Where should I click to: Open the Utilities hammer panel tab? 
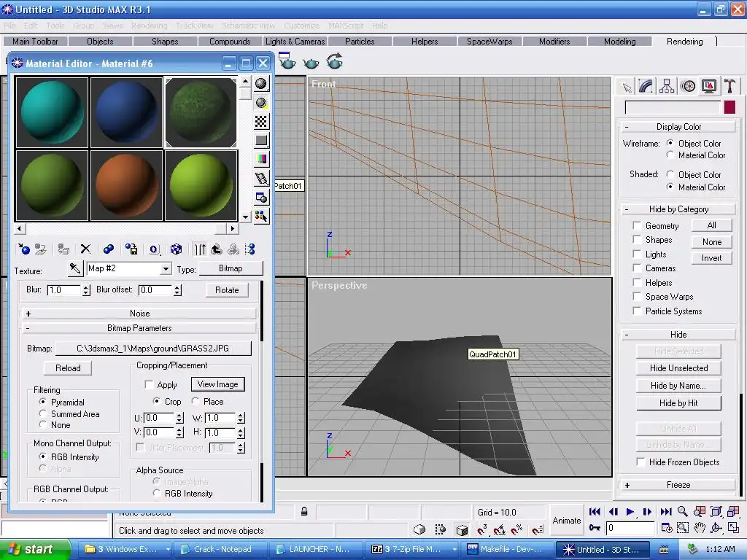tap(729, 86)
